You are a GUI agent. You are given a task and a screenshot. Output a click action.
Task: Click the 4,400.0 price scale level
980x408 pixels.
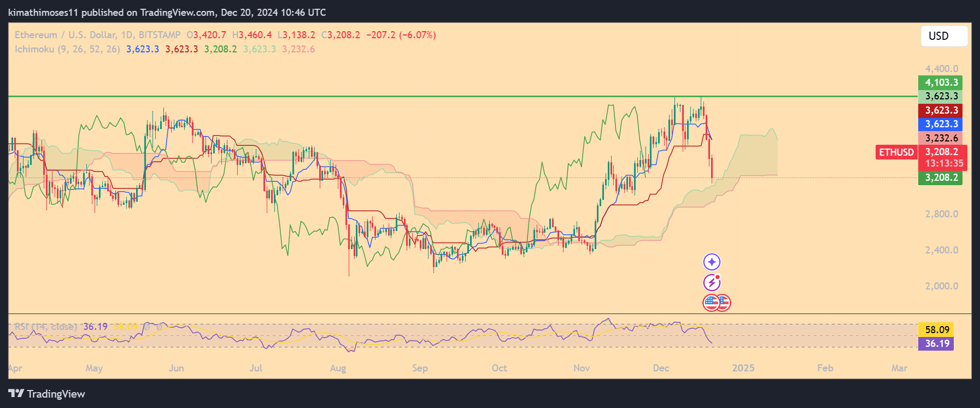[x=941, y=69]
